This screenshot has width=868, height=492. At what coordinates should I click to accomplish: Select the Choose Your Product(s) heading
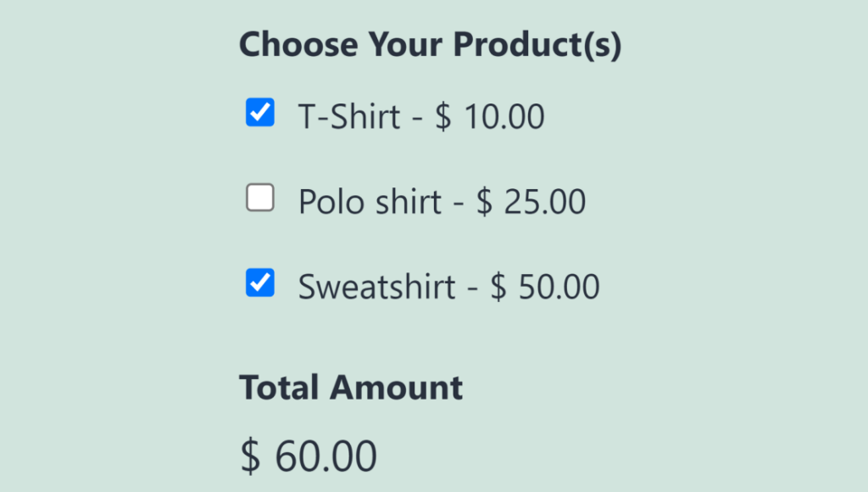[431, 44]
